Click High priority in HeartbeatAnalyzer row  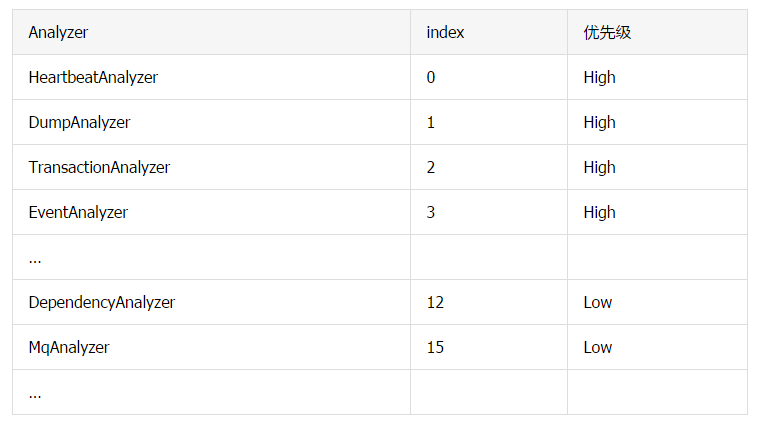click(599, 77)
